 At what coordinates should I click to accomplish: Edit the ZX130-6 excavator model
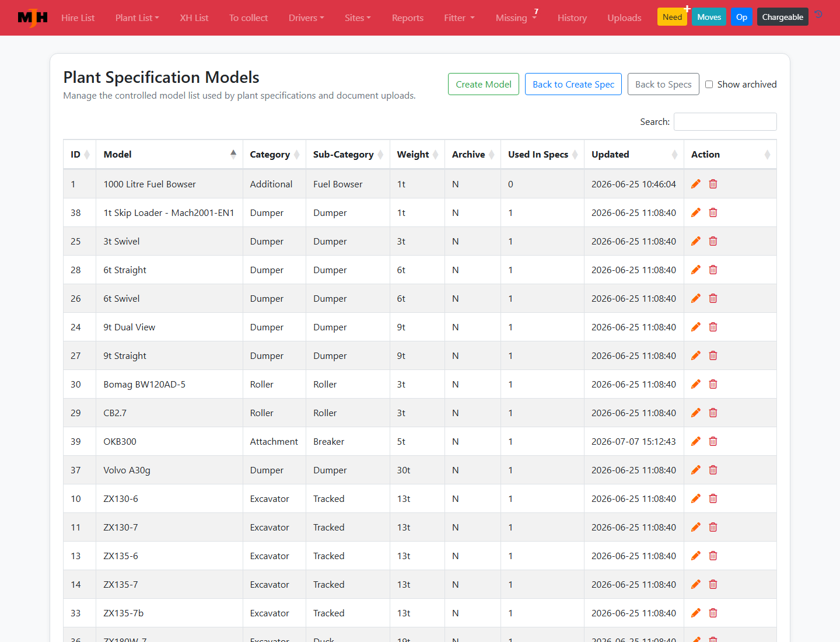coord(695,499)
